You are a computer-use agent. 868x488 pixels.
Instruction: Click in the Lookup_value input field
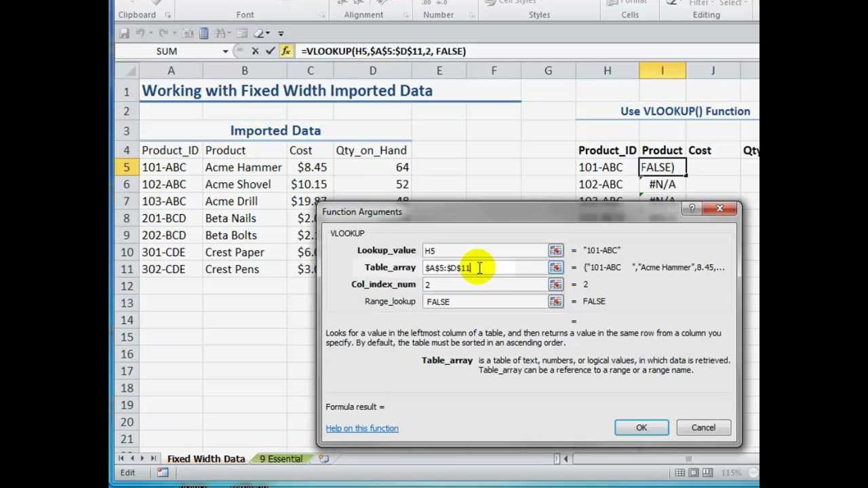coord(485,251)
